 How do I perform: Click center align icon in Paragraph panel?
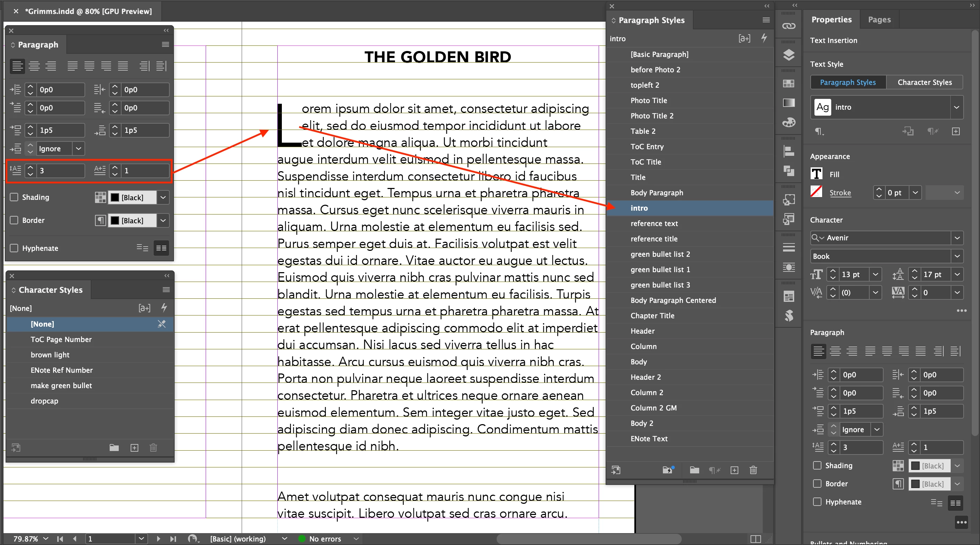point(34,66)
